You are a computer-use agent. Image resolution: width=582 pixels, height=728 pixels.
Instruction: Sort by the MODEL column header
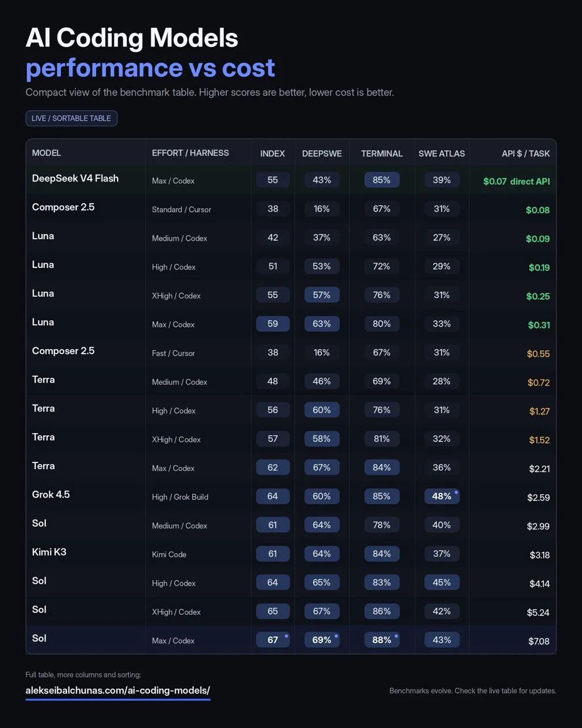[x=46, y=153]
